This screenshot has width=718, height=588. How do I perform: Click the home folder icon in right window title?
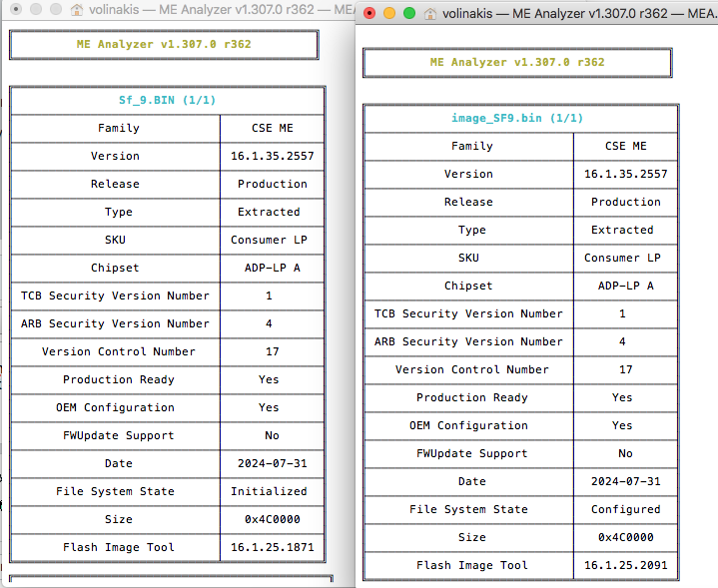[x=430, y=14]
